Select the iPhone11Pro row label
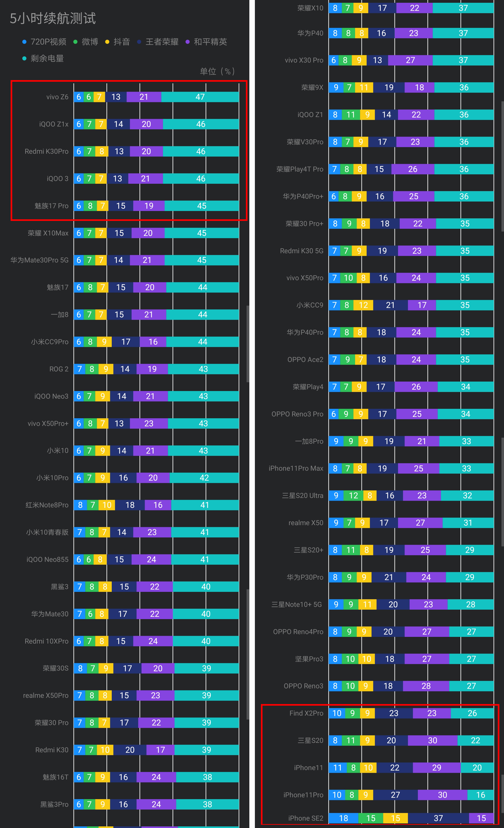This screenshot has height=828, width=504. (x=303, y=795)
